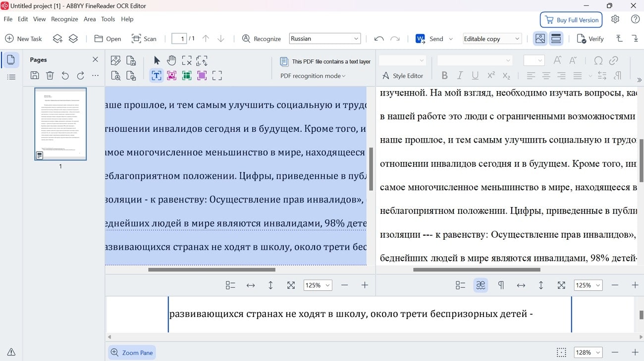This screenshot has height=361, width=644.
Task: Toggle Text pane layout button
Action: (x=556, y=39)
